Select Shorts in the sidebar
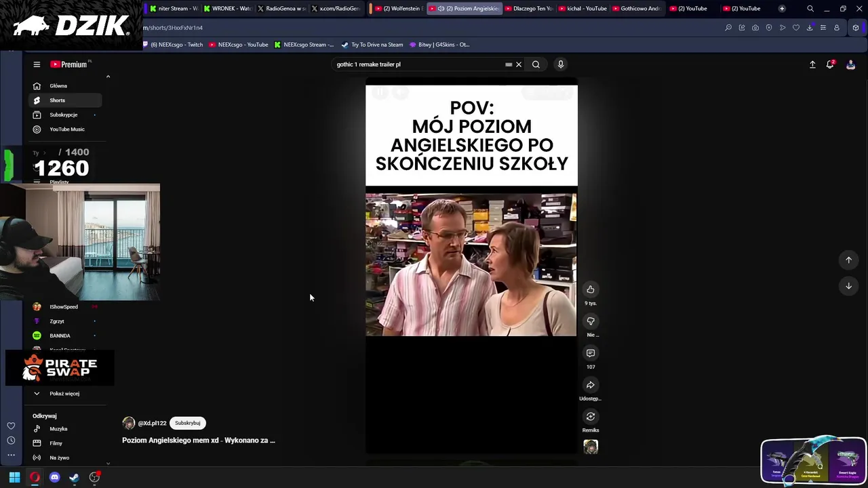 [x=65, y=100]
